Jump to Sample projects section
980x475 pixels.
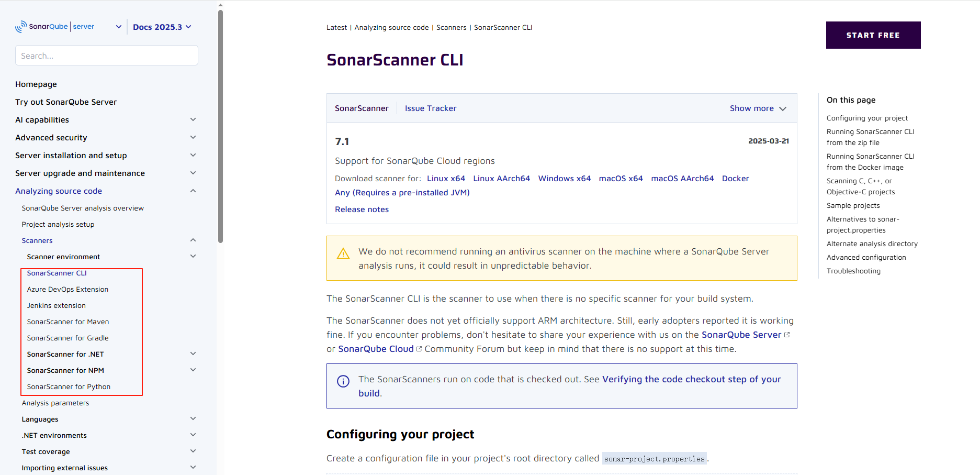coord(853,206)
